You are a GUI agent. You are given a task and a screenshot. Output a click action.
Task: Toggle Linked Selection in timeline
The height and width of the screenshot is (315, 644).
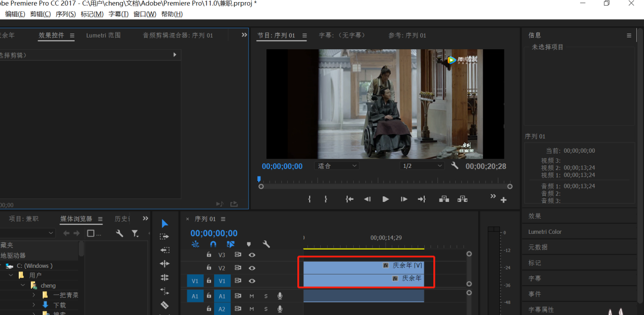point(231,244)
